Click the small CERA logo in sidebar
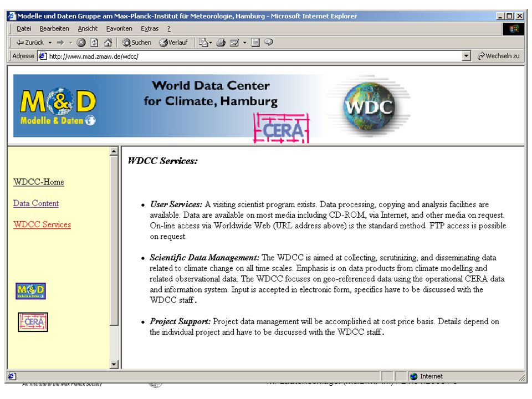 [33, 322]
